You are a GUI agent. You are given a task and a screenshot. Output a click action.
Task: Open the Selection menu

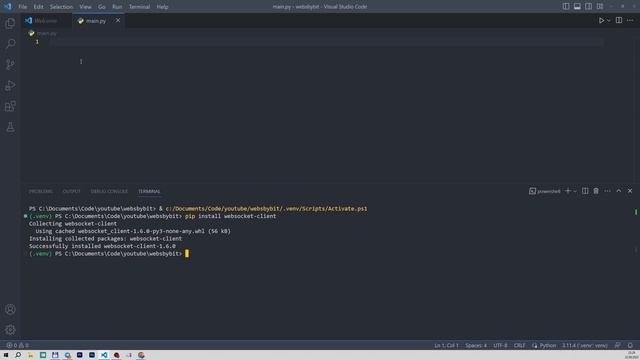(x=61, y=7)
